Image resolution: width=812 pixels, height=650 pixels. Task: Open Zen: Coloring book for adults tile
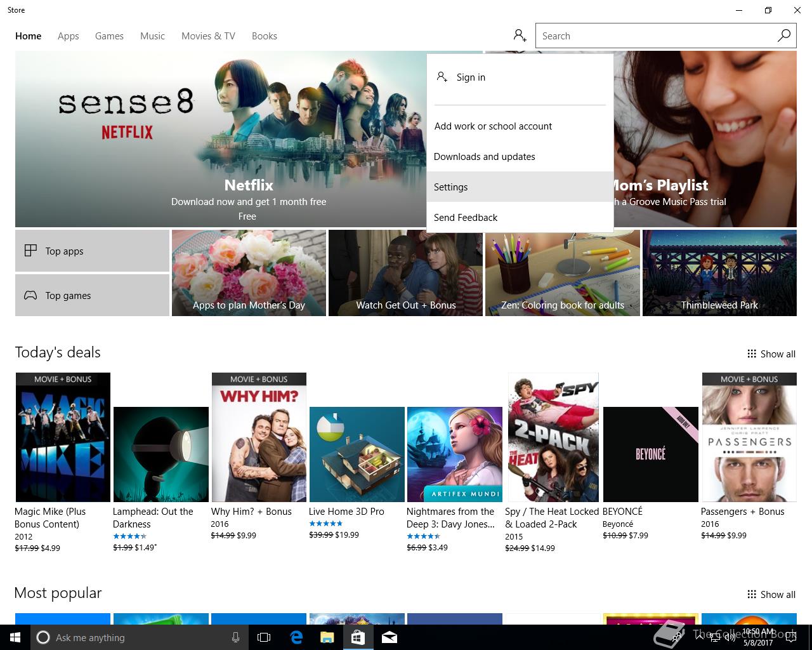click(563, 273)
